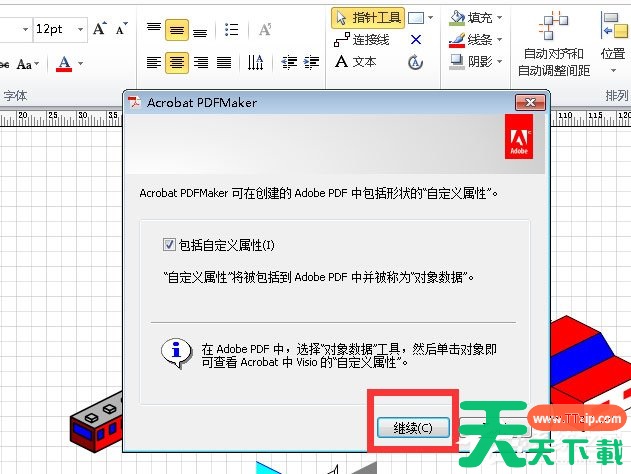The image size is (631, 474).
Task: Click the 继续(C) button
Action: 413,428
